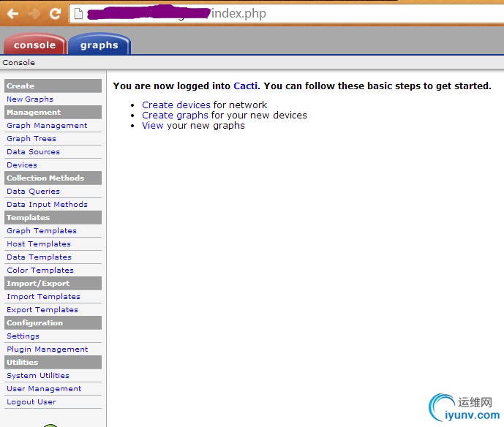504x427 pixels.
Task: Open Export Templates
Action: [42, 310]
